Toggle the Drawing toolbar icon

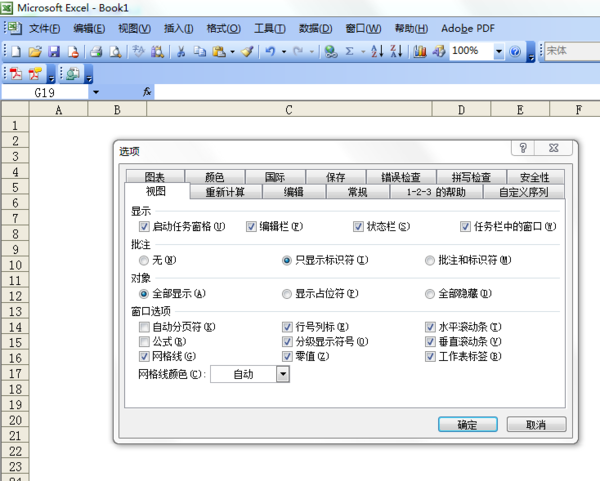[x=439, y=51]
